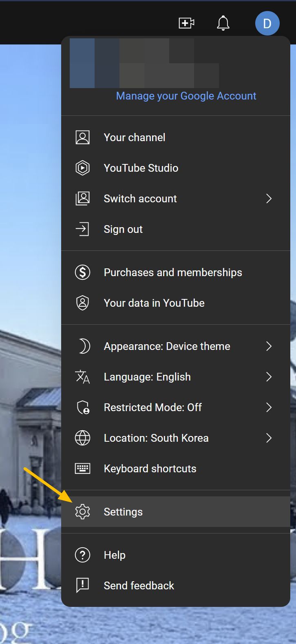Click the Help question mark icon
296x644 pixels.
point(82,555)
